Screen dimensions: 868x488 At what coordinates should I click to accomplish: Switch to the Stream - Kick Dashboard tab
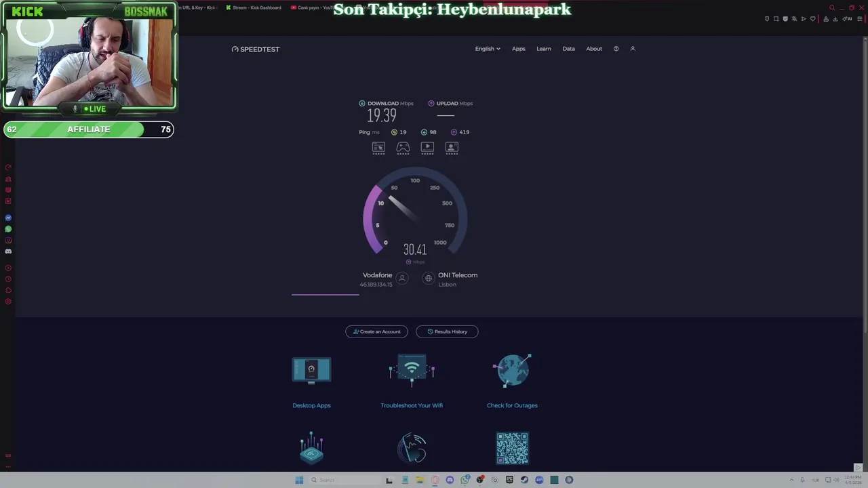click(x=253, y=7)
